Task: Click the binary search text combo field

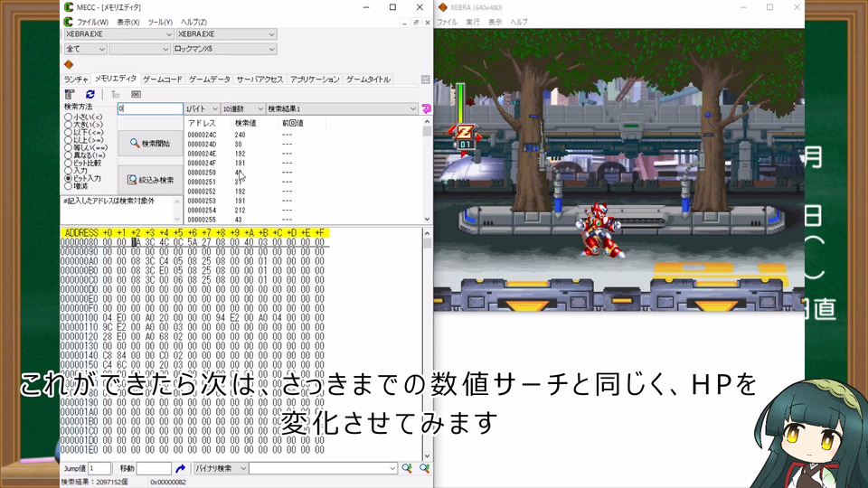Action: point(324,469)
